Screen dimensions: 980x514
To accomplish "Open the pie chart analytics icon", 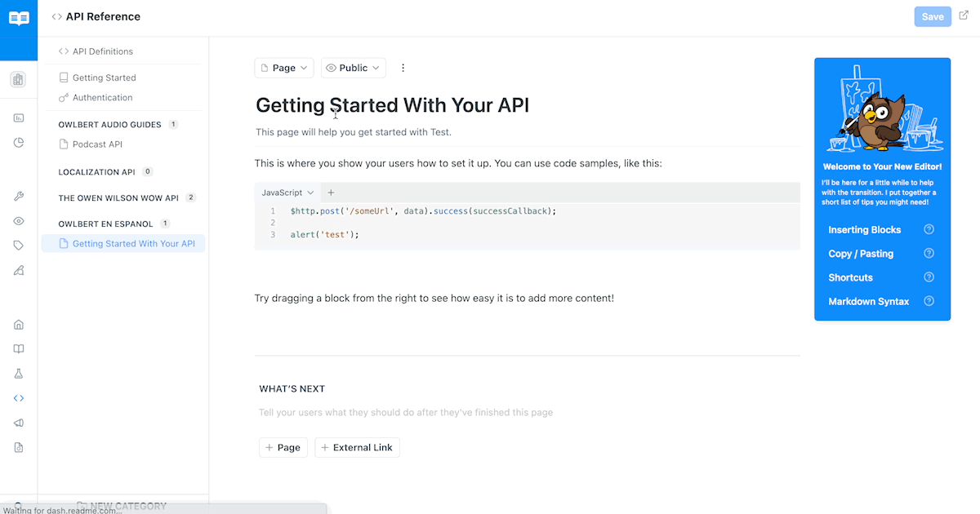I will [19, 142].
